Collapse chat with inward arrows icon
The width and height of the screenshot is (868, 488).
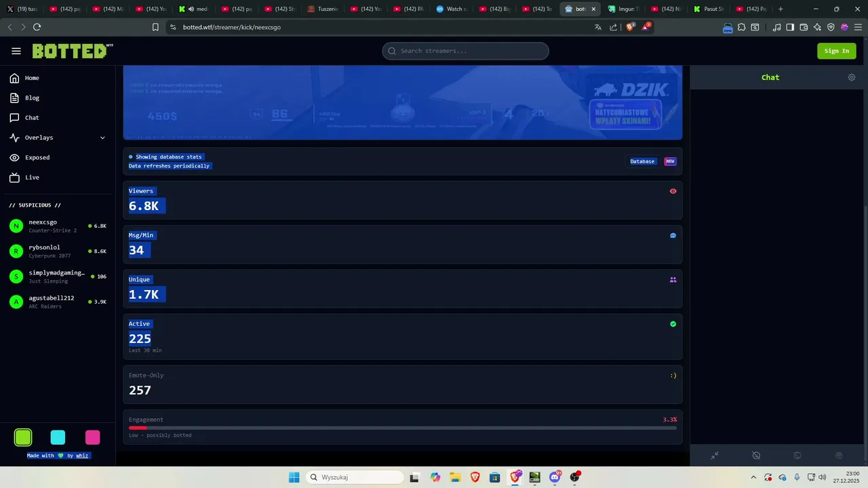715,455
